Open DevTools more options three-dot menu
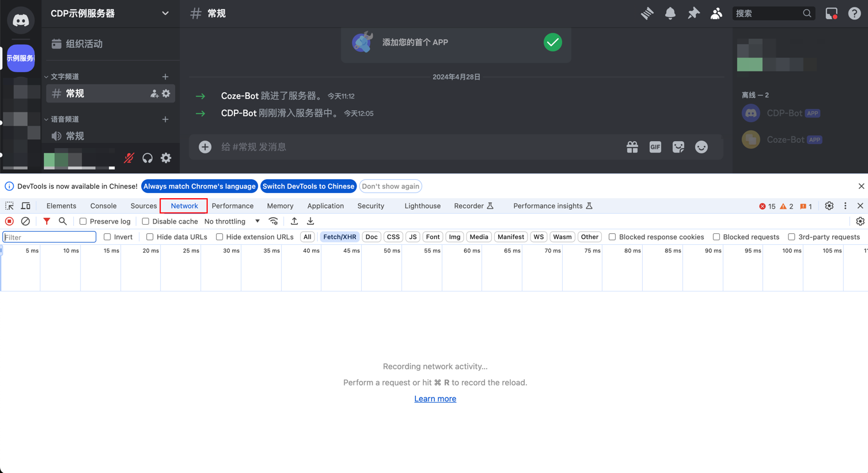This screenshot has height=473, width=868. click(846, 206)
